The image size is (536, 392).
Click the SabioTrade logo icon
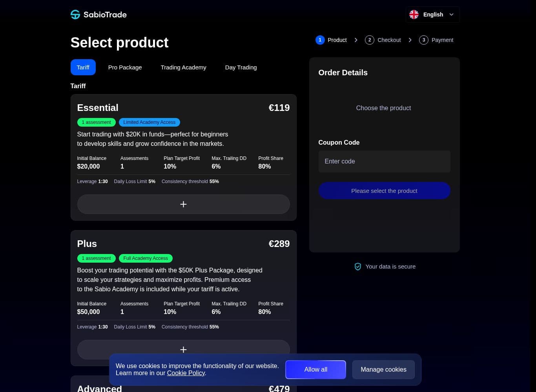75,15
